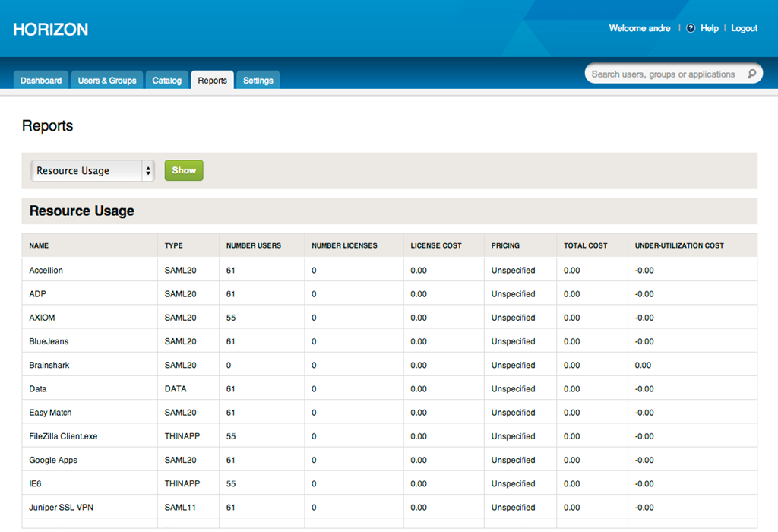The height and width of the screenshot is (532, 778).
Task: Click the DATA type cell
Action: click(x=176, y=389)
